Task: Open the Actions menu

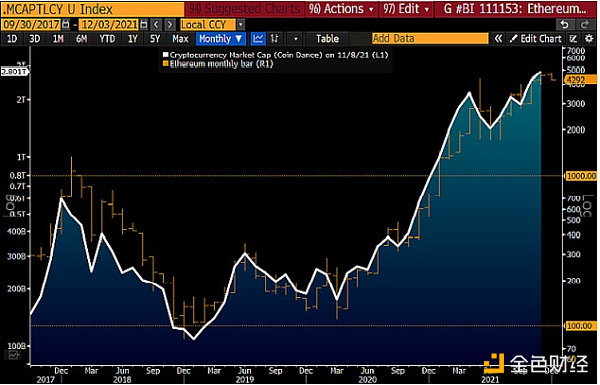Action: [341, 9]
